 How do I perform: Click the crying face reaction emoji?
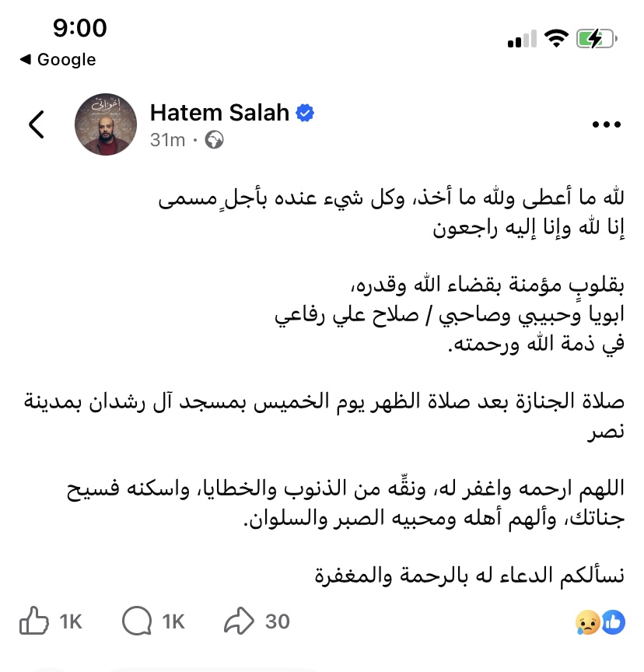click(587, 621)
